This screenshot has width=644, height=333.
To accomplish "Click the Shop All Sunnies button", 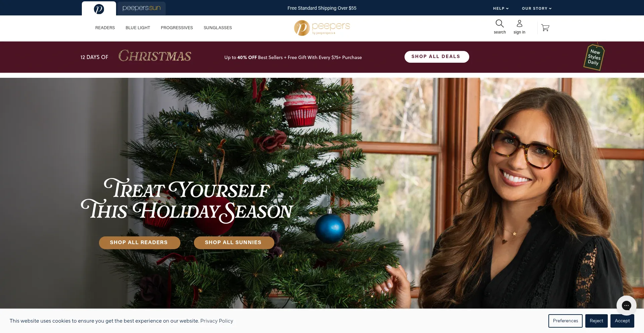I will pos(234,242).
